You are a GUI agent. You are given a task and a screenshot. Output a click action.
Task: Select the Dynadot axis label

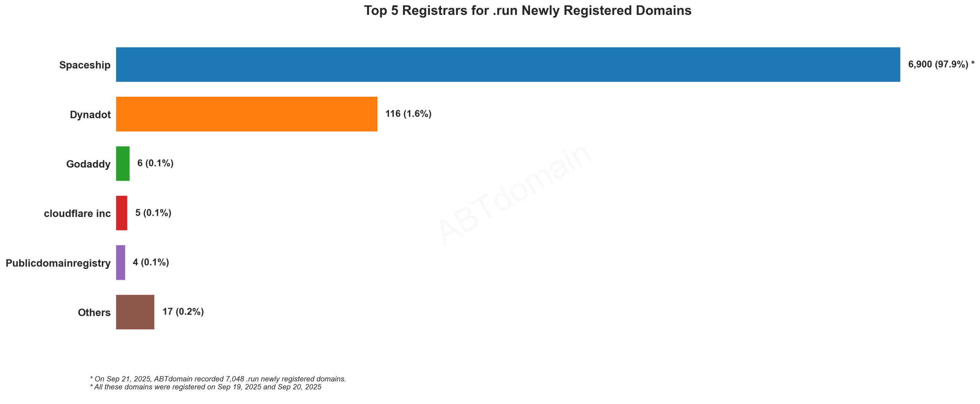point(90,114)
